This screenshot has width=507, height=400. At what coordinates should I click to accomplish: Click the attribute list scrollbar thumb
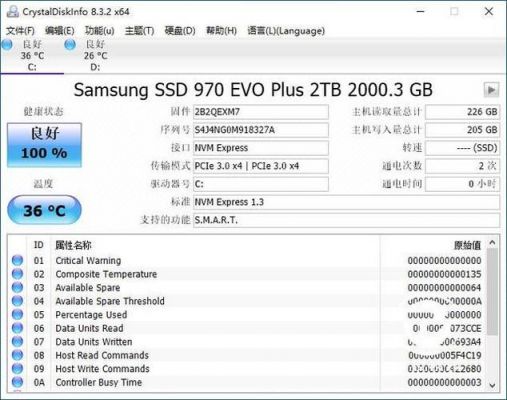(x=492, y=292)
